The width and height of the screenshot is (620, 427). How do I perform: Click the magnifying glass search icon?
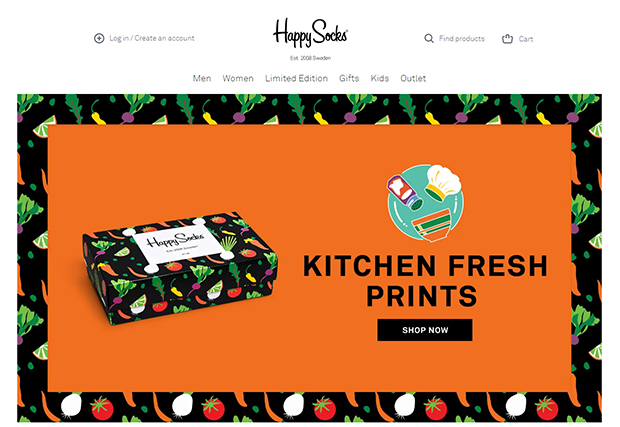click(x=429, y=38)
